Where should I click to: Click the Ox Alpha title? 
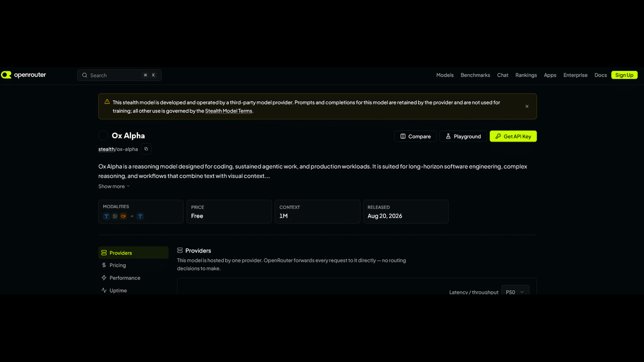point(128,136)
